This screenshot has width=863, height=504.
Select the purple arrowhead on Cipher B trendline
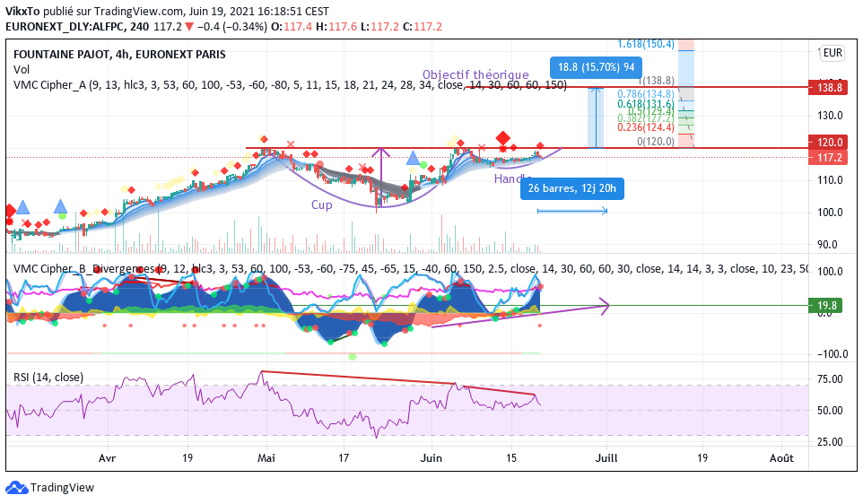click(x=606, y=307)
